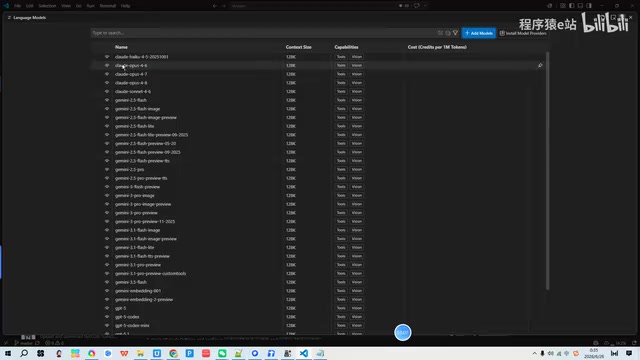Viewport: 640px width, 360px height.
Task: Go back with the title bar arrow
Action: tap(215, 6)
